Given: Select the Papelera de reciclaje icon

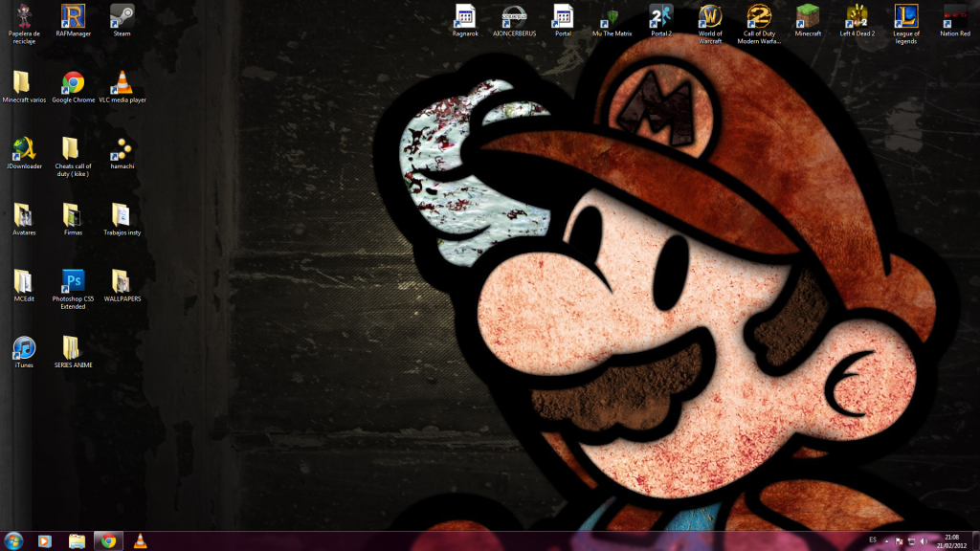Looking at the screenshot, I should [x=24, y=16].
